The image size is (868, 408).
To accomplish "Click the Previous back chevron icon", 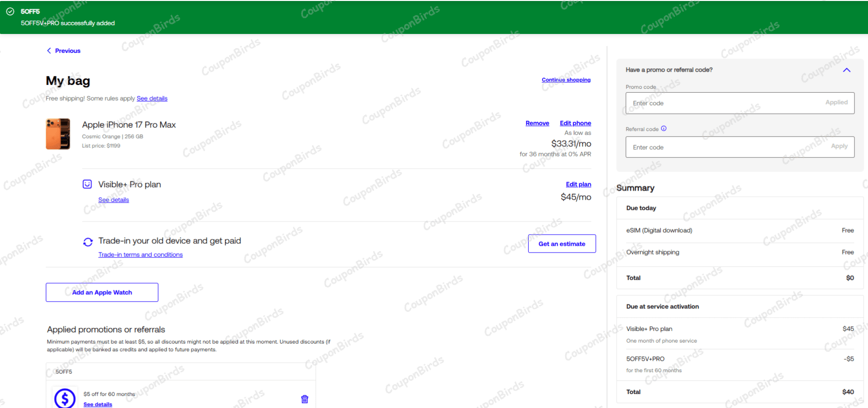I will click(49, 51).
